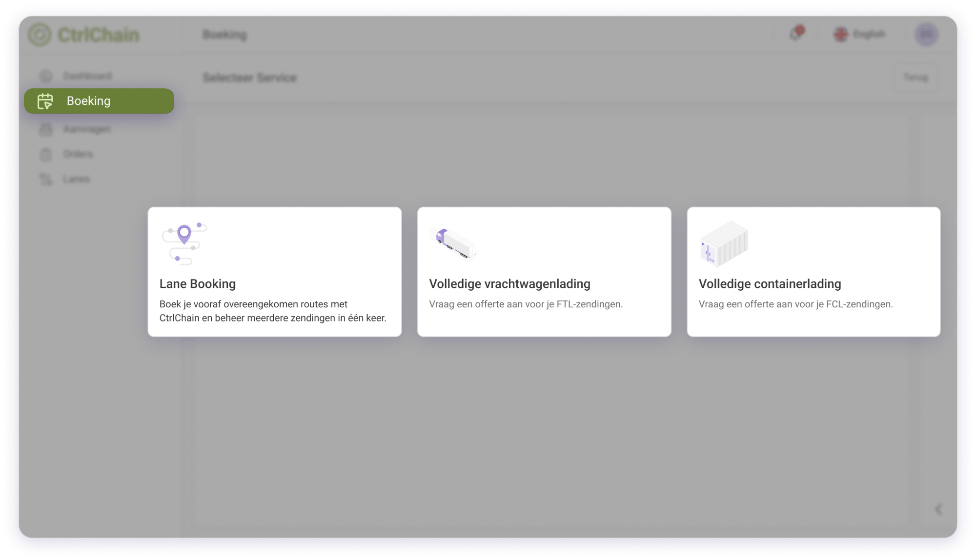Viewport: 976px width, 560px height.
Task: Select the Lane Booking card title
Action: (x=198, y=284)
